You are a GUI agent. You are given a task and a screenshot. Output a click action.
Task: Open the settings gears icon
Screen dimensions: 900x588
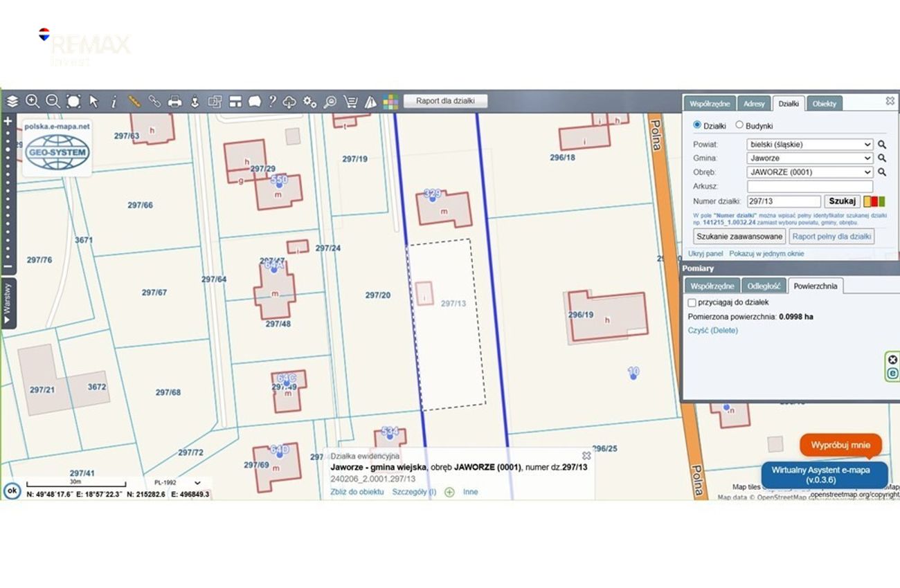click(310, 102)
